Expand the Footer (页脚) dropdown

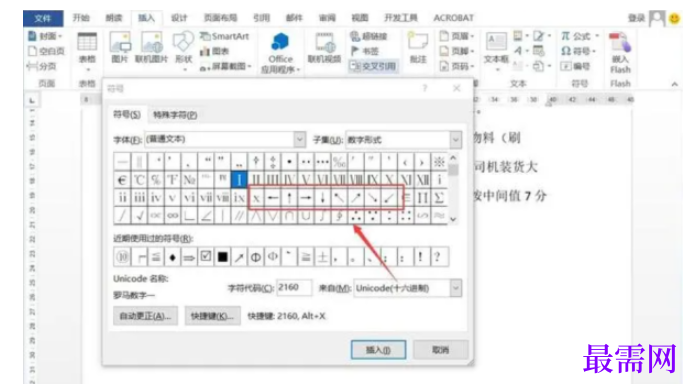coord(472,51)
